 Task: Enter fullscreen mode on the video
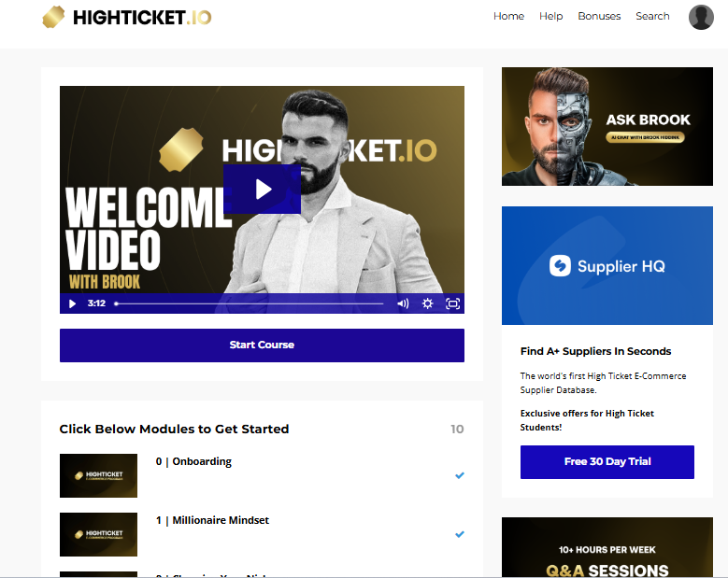tap(452, 303)
